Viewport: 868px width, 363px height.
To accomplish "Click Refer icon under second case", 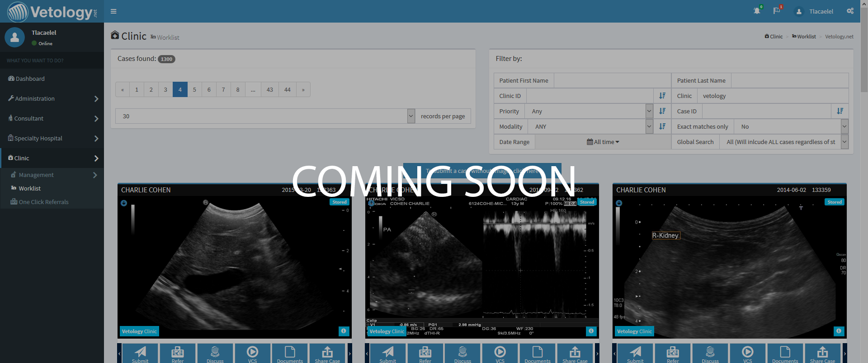I will click(425, 354).
